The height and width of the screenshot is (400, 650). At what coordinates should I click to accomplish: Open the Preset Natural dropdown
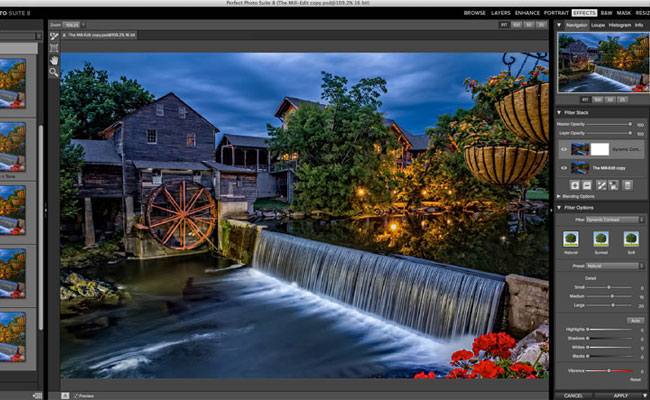point(614,266)
